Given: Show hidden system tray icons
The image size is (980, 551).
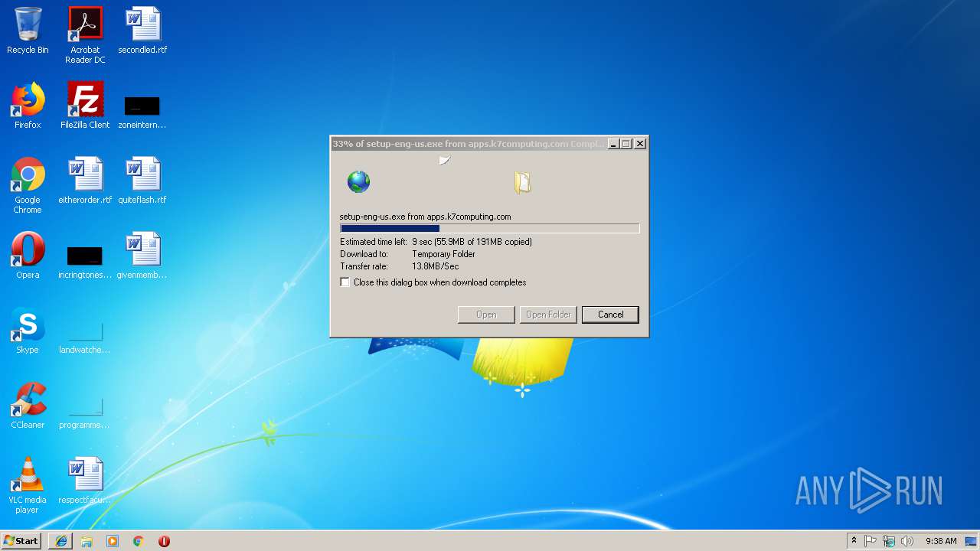Looking at the screenshot, I should coord(854,541).
